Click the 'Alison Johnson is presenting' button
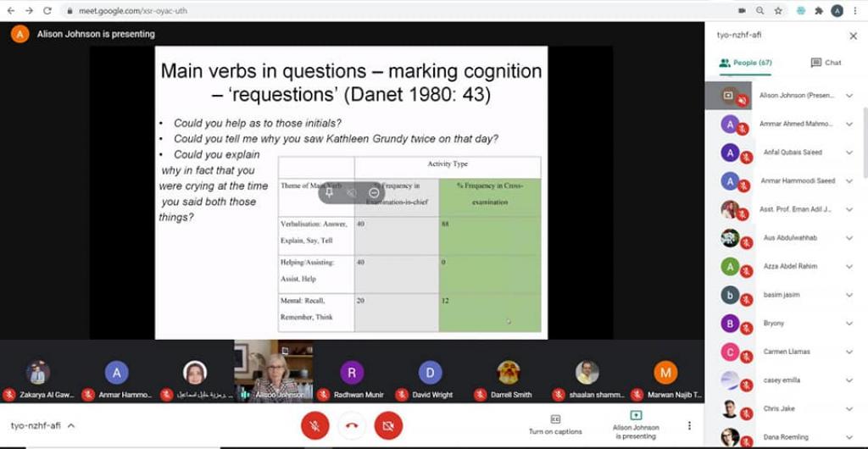This screenshot has width=868, height=449. pos(636,424)
